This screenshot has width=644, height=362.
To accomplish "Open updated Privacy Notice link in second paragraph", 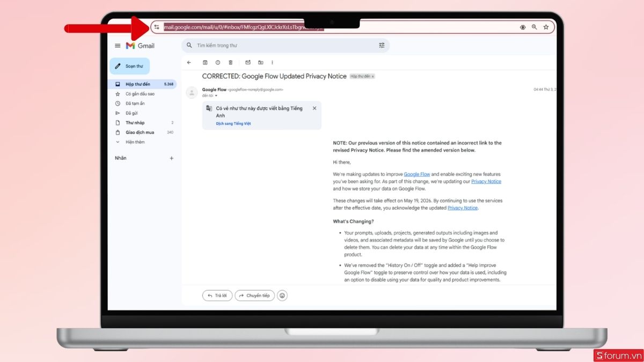I will click(463, 208).
